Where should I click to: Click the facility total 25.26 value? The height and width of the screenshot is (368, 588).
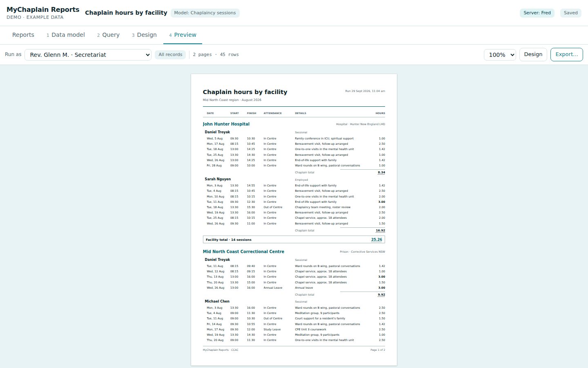(376, 240)
